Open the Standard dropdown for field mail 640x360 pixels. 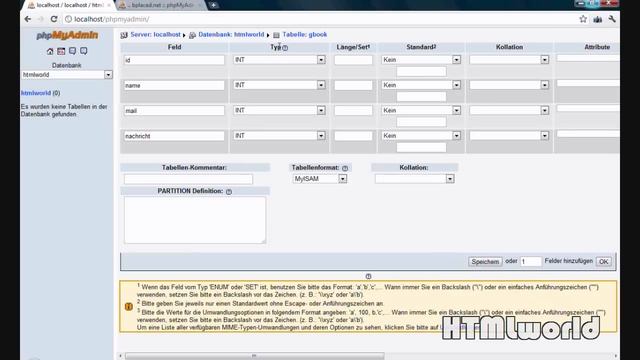click(x=421, y=110)
